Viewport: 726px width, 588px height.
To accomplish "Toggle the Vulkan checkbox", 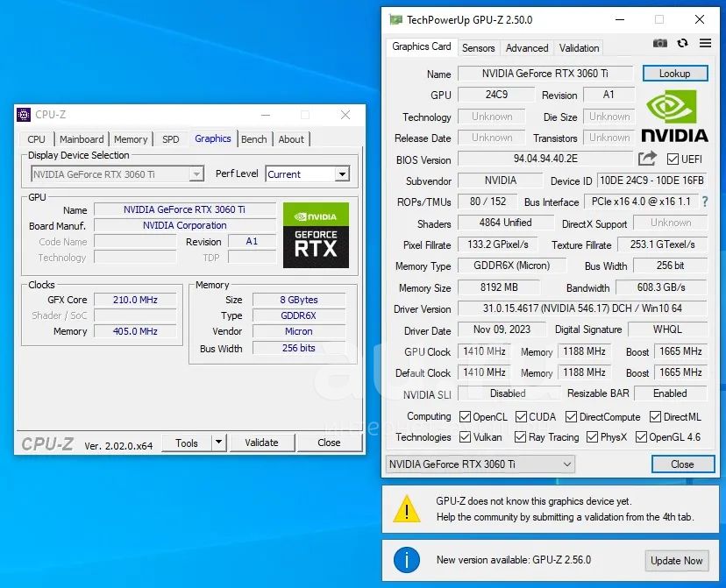I will (465, 436).
